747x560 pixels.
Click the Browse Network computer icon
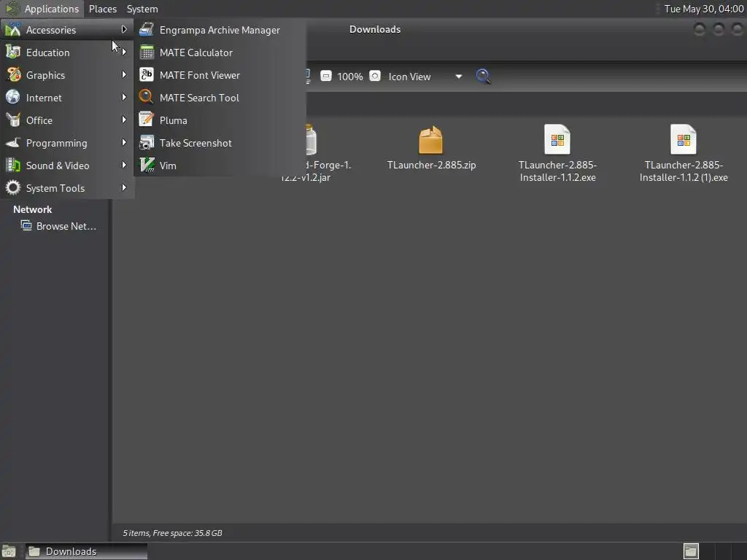click(26, 225)
